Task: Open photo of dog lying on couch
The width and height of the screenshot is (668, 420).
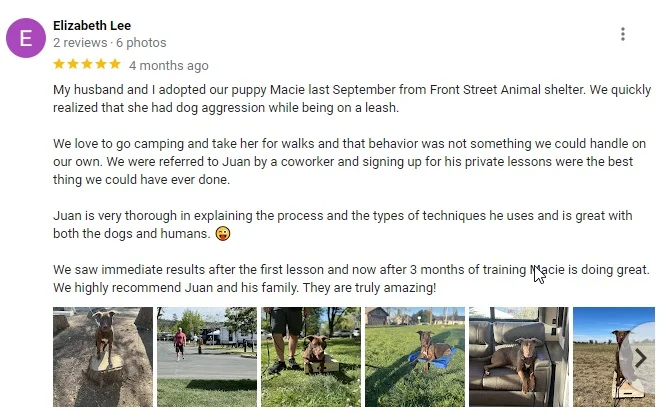Action: (x=519, y=356)
